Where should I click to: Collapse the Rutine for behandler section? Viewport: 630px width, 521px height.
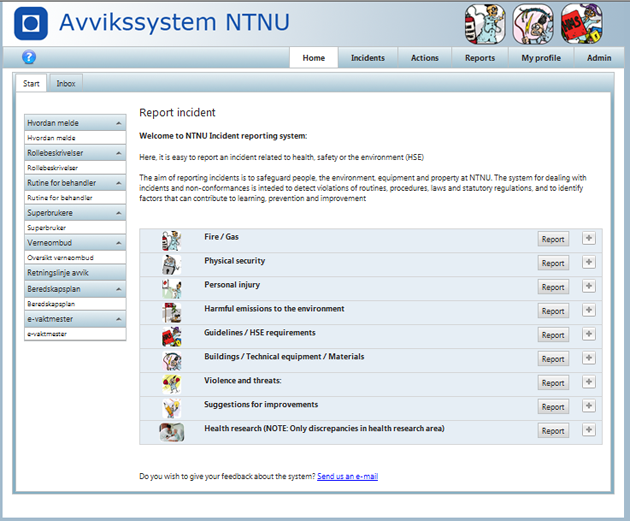tap(119, 183)
